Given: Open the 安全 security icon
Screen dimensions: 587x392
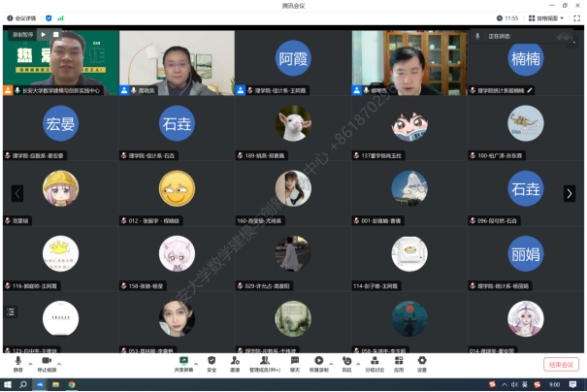Looking at the screenshot, I should click(212, 363).
